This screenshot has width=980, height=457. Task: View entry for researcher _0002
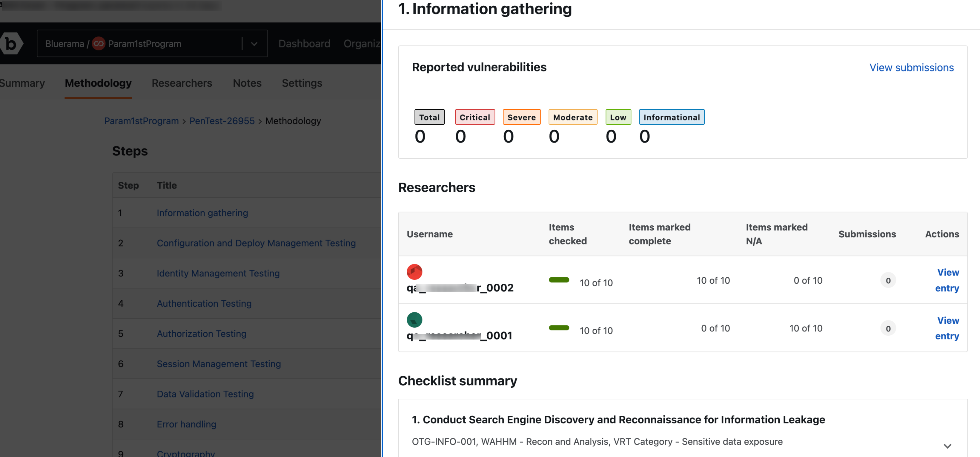(x=947, y=280)
